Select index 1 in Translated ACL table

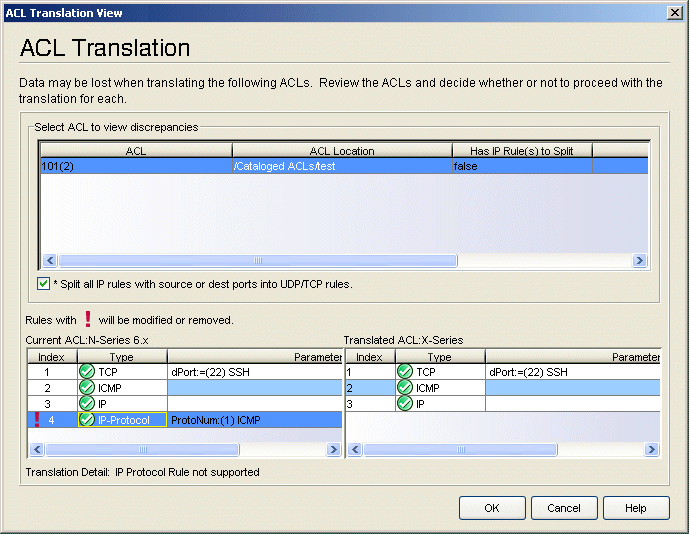370,372
